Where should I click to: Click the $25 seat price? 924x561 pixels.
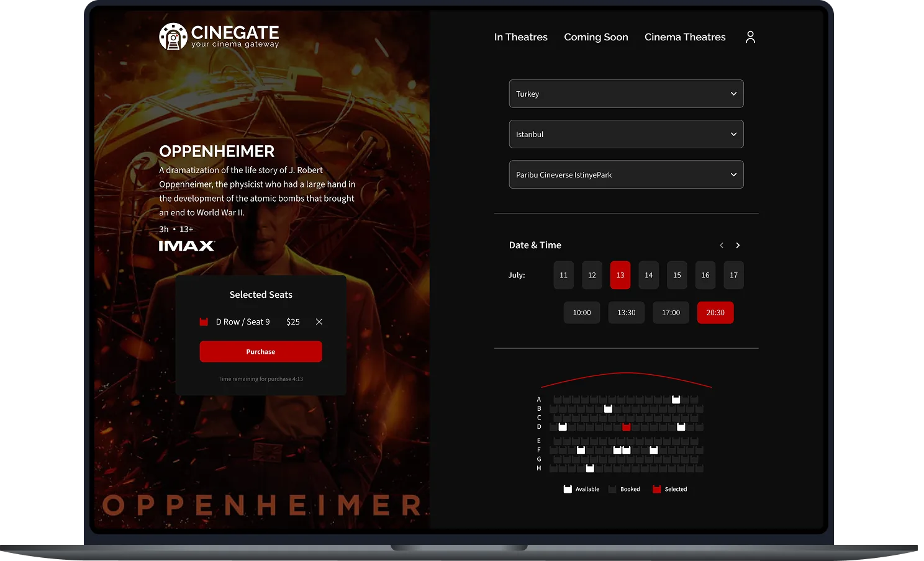pyautogui.click(x=293, y=321)
